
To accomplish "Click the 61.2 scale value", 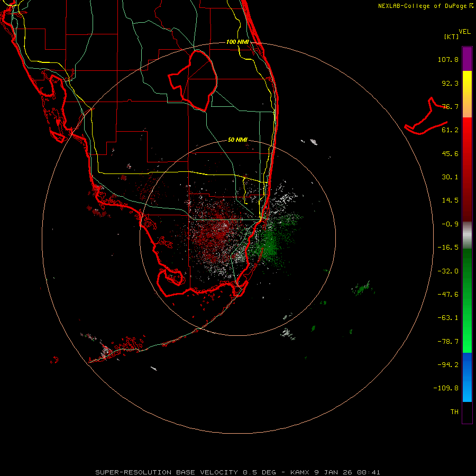I will pos(450,130).
